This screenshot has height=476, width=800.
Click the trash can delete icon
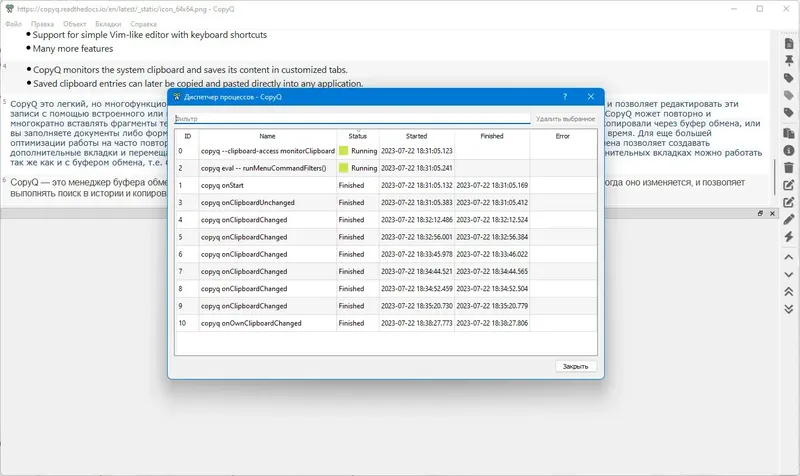pyautogui.click(x=788, y=167)
